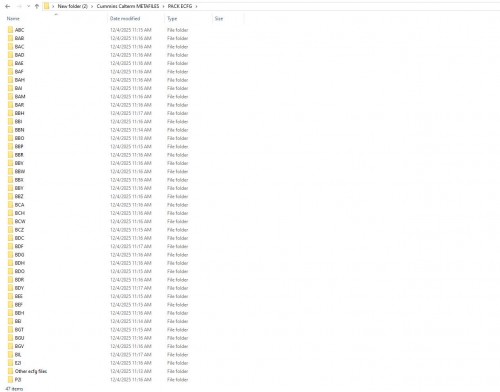Select the BDG folder icon

coord(11,255)
